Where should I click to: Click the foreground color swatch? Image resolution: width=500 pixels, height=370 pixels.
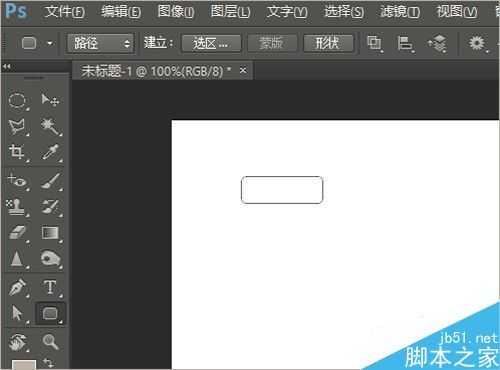(24, 365)
